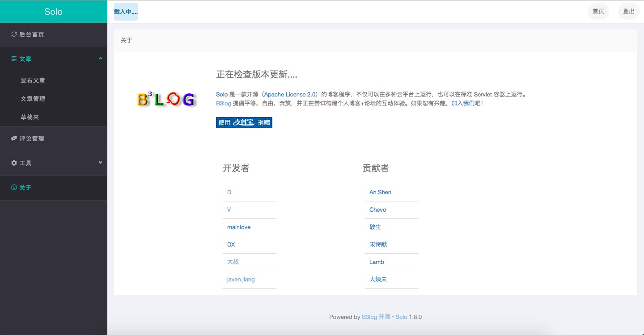Click the 登出 button
Viewport: 644px width, 335px height.
[628, 11]
